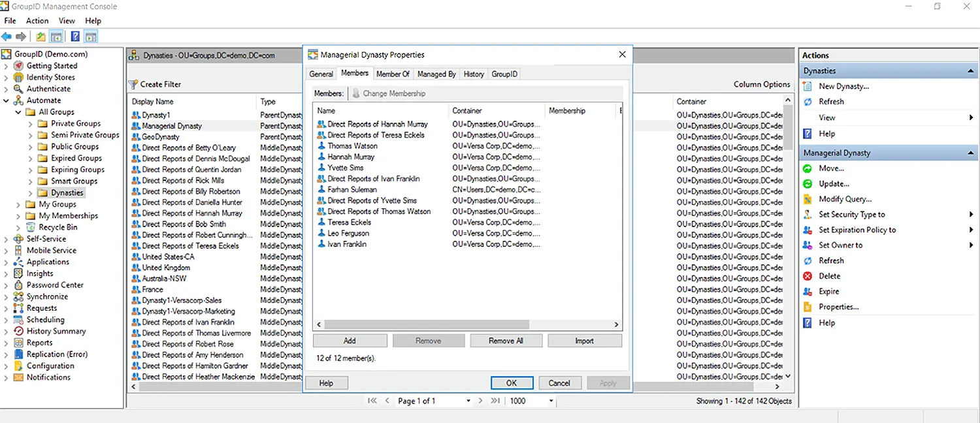Collapse the All Groups tree node
Viewport: 980px width, 423px height.
pyautogui.click(x=18, y=112)
